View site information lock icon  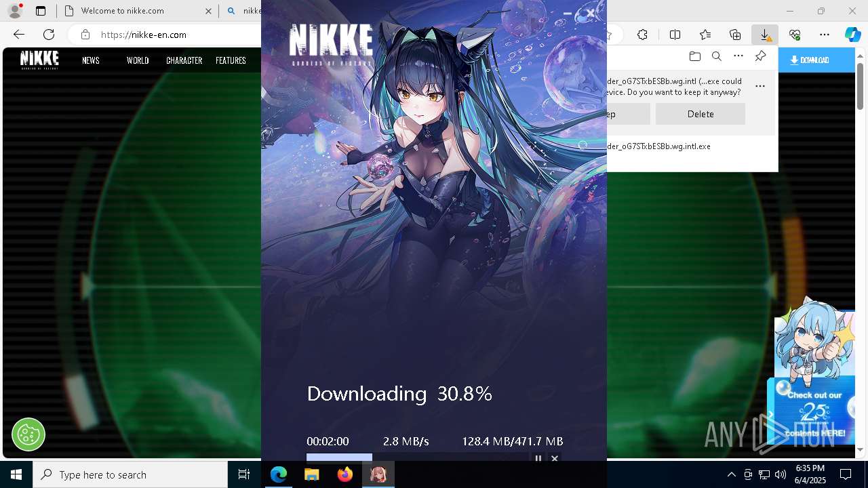tap(85, 35)
